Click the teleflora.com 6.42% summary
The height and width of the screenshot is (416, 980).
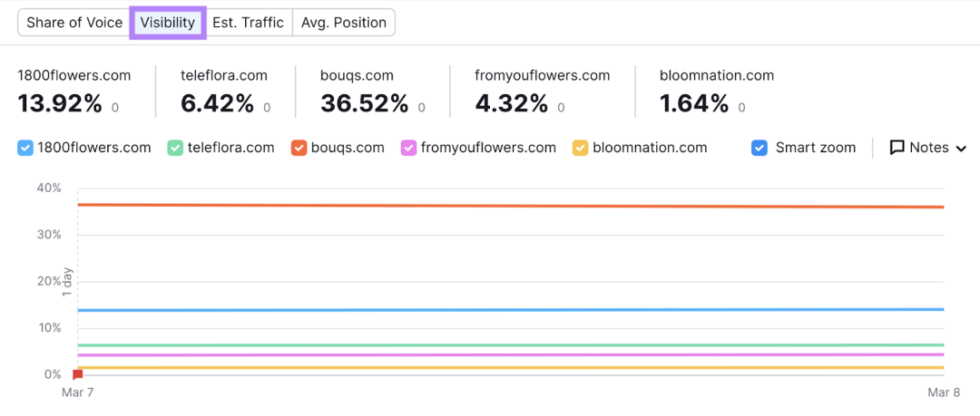(x=226, y=92)
